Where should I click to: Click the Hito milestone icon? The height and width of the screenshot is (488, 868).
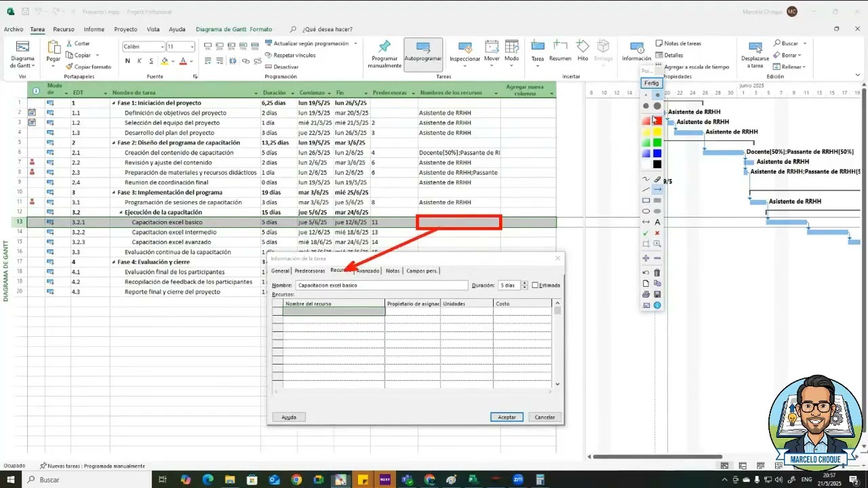pyautogui.click(x=583, y=46)
